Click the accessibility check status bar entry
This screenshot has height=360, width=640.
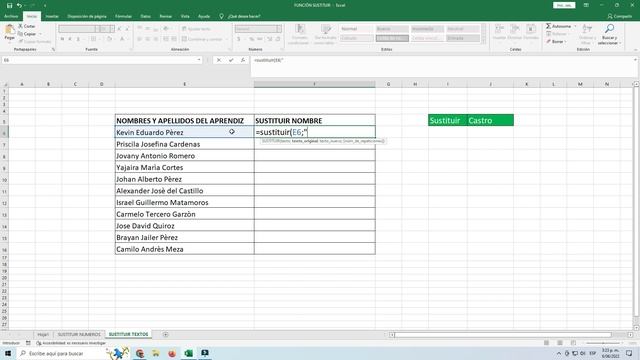coord(71,343)
